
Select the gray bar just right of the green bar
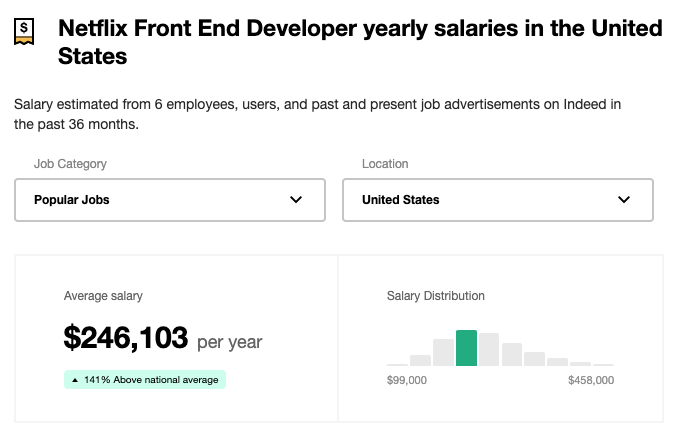[489, 349]
